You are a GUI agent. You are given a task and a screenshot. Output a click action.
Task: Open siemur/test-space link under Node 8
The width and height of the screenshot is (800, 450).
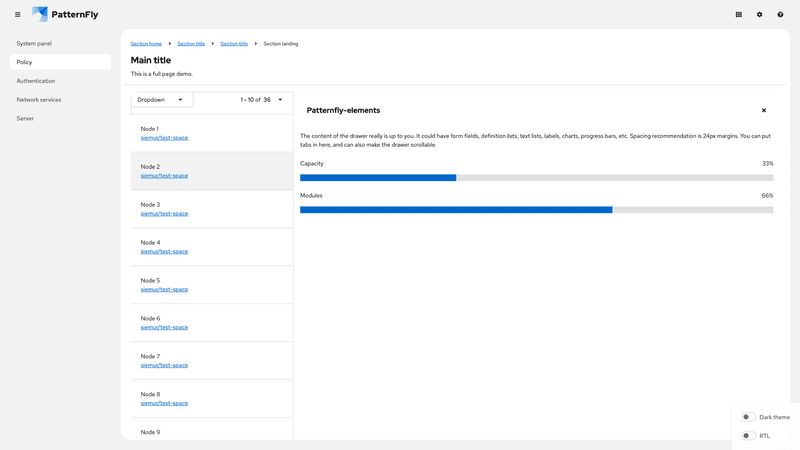point(164,403)
